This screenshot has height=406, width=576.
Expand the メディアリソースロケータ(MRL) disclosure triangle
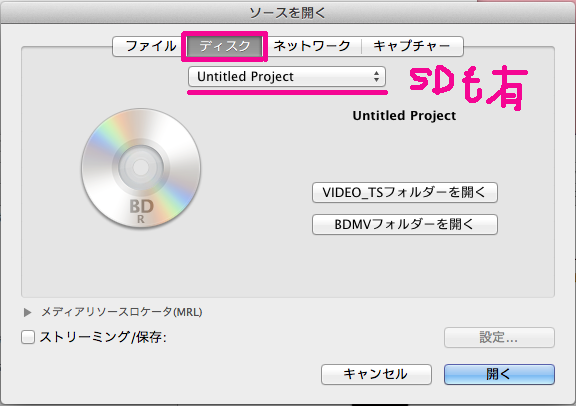pos(27,312)
